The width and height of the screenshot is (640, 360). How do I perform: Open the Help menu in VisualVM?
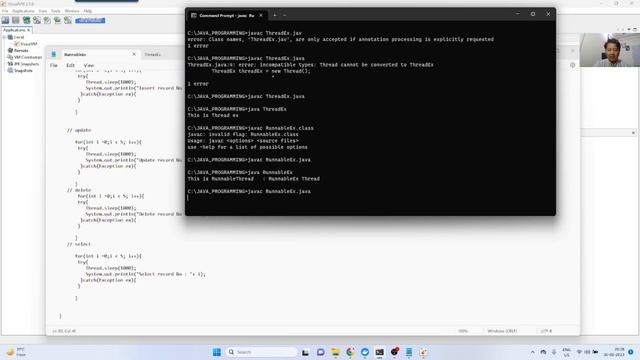click(87, 11)
